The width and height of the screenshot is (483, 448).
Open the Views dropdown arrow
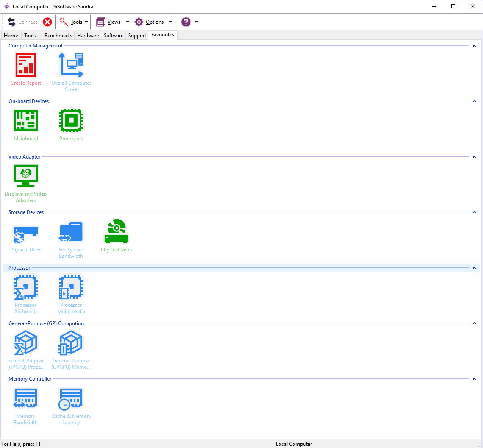(128, 22)
